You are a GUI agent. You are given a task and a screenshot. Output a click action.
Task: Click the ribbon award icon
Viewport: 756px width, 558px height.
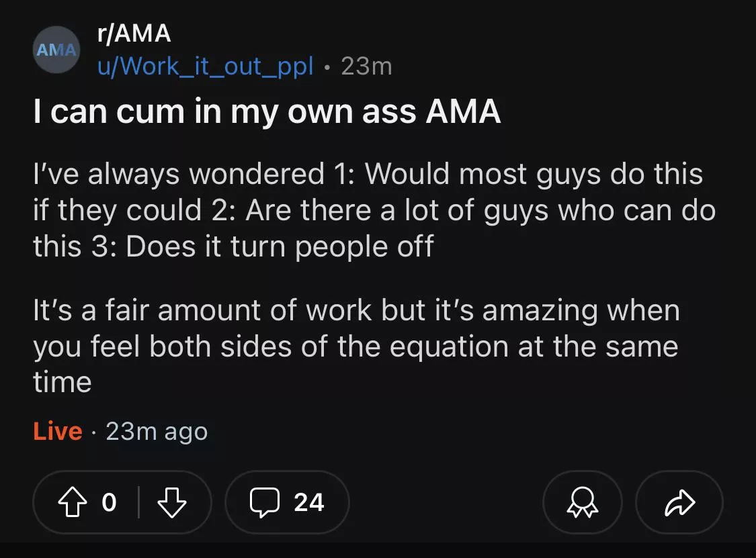pyautogui.click(x=582, y=502)
